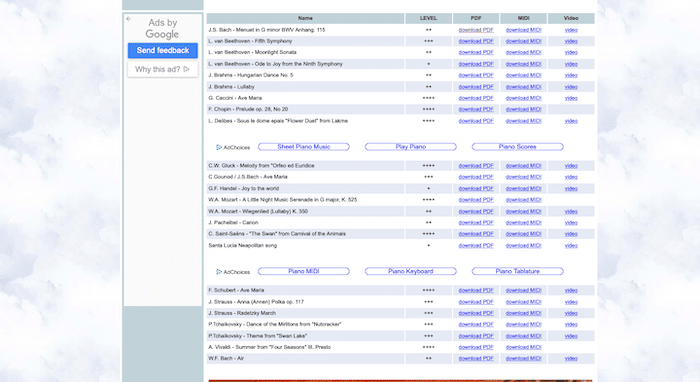Open the Piano Tablature ad link
The width and height of the screenshot is (700, 382).
coord(517,271)
